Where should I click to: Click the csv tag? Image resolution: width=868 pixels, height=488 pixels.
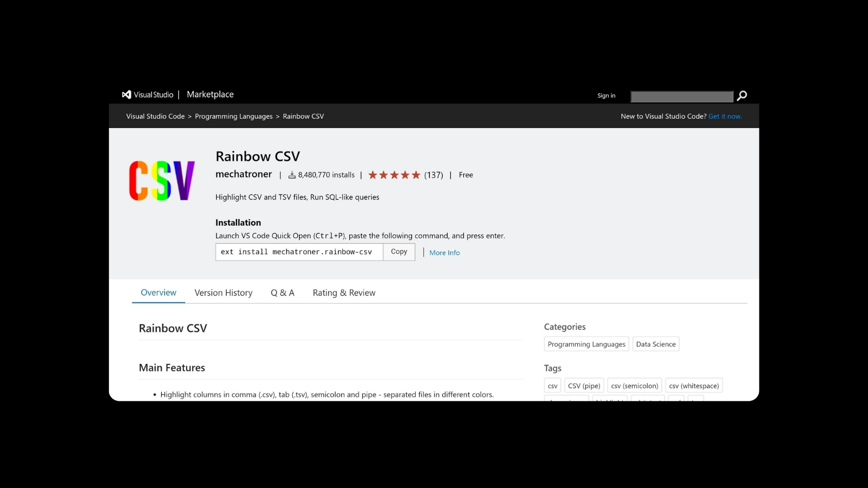pos(552,386)
